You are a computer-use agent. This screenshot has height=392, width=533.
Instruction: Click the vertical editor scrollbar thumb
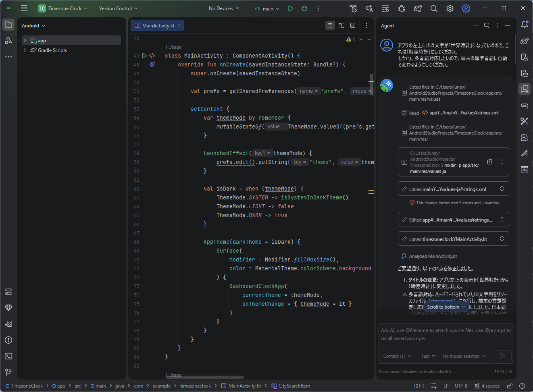(x=371, y=84)
